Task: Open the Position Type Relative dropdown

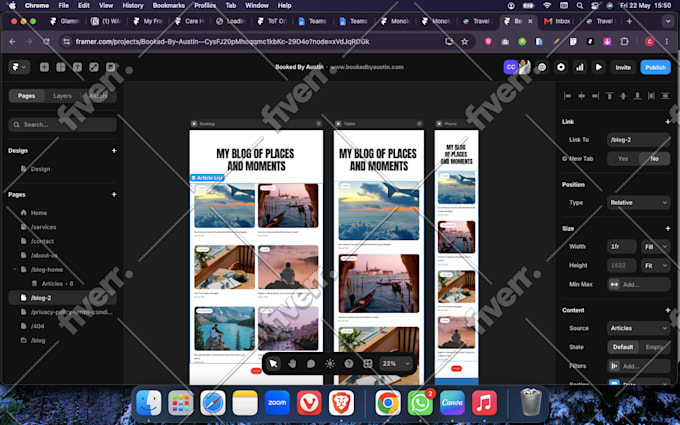Action: click(638, 203)
